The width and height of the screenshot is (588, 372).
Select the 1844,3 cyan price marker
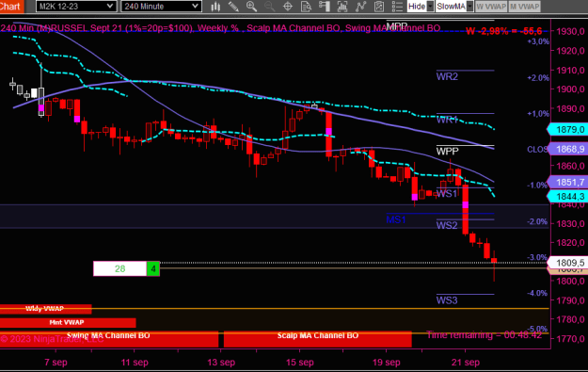[567, 196]
